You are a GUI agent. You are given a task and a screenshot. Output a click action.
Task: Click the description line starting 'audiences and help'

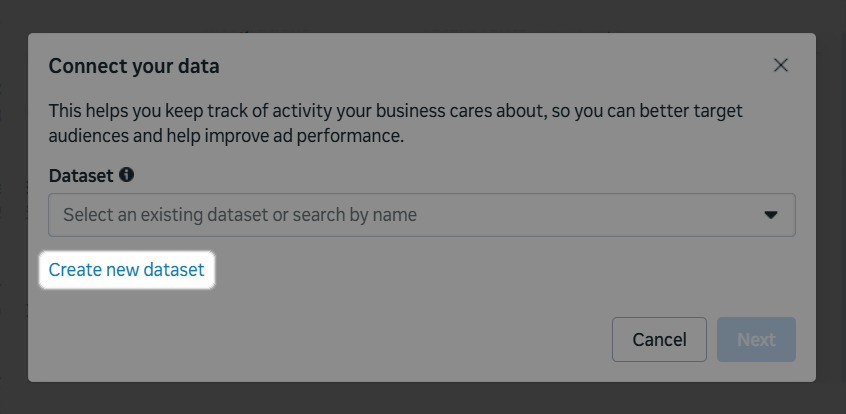click(x=226, y=135)
